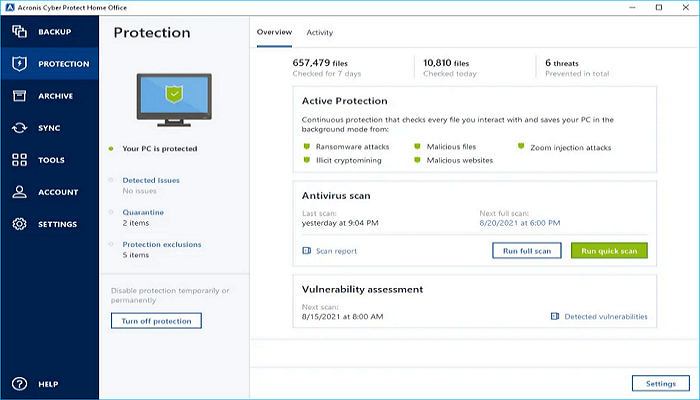Image resolution: width=700 pixels, height=400 pixels.
Task: Open the Settings gear icon in sidebar
Action: [19, 224]
